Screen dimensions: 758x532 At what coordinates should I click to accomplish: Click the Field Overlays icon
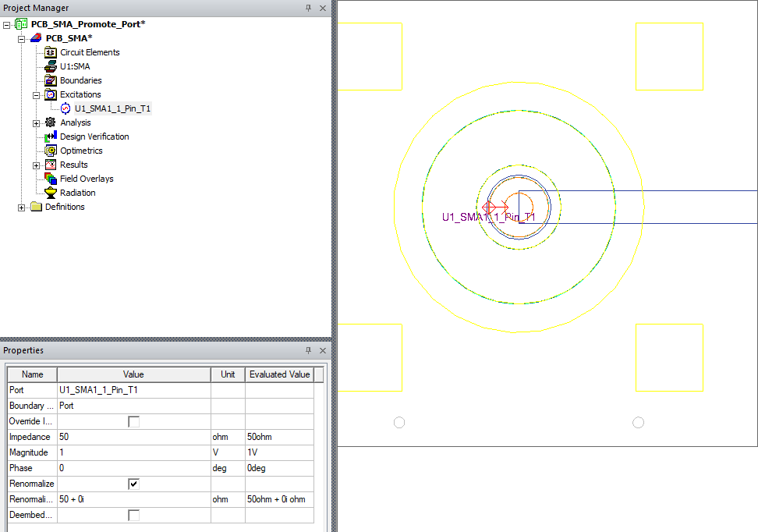51,179
